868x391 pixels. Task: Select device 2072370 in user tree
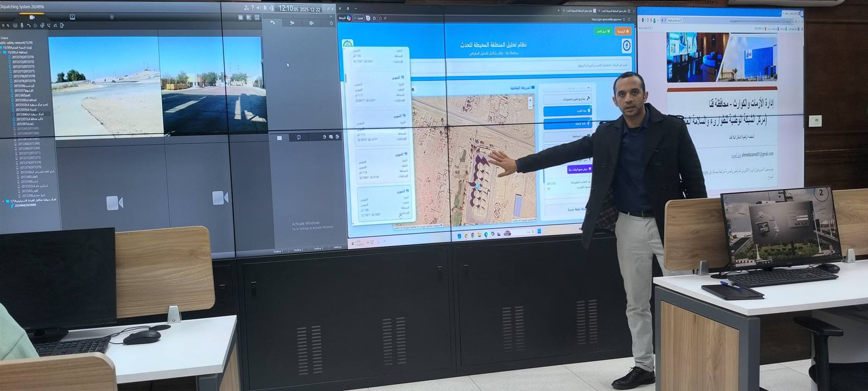click(23, 57)
